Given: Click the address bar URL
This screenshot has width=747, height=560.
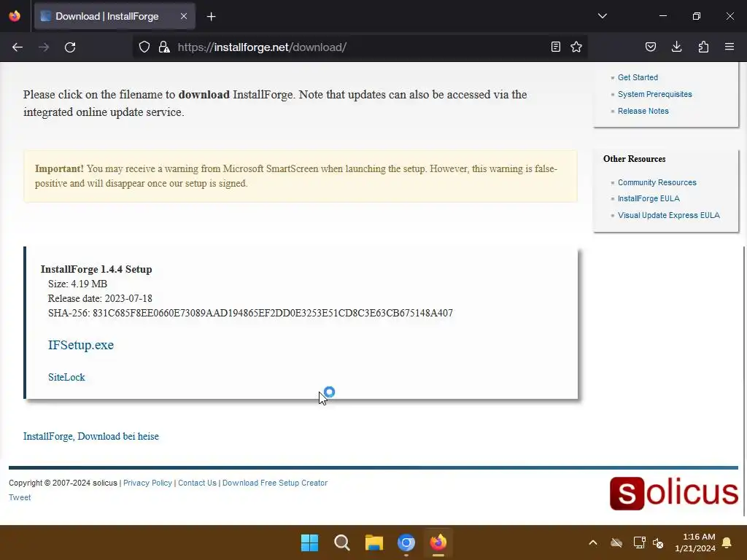Looking at the screenshot, I should pos(262,47).
